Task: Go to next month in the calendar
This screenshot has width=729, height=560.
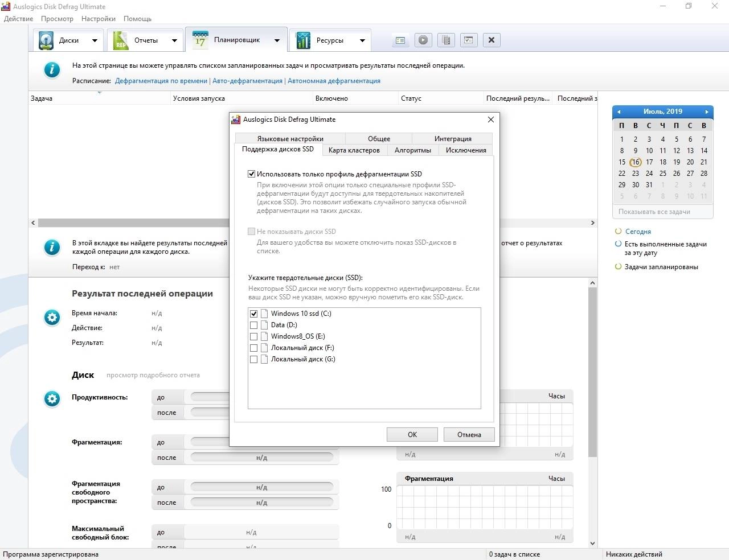Action: [x=707, y=112]
